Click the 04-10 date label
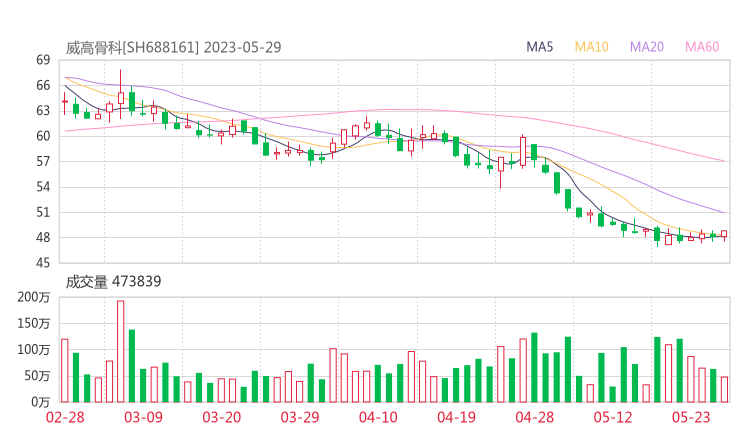The width and height of the screenshot is (740, 440). point(378,417)
